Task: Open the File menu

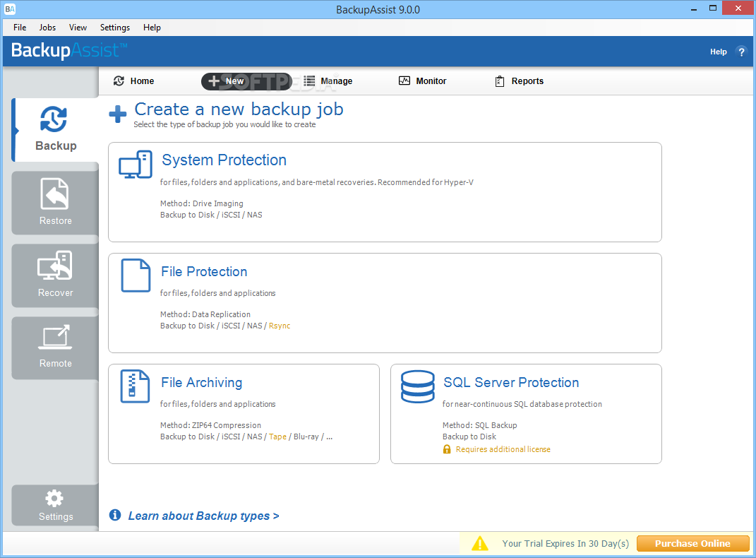Action: [x=20, y=28]
